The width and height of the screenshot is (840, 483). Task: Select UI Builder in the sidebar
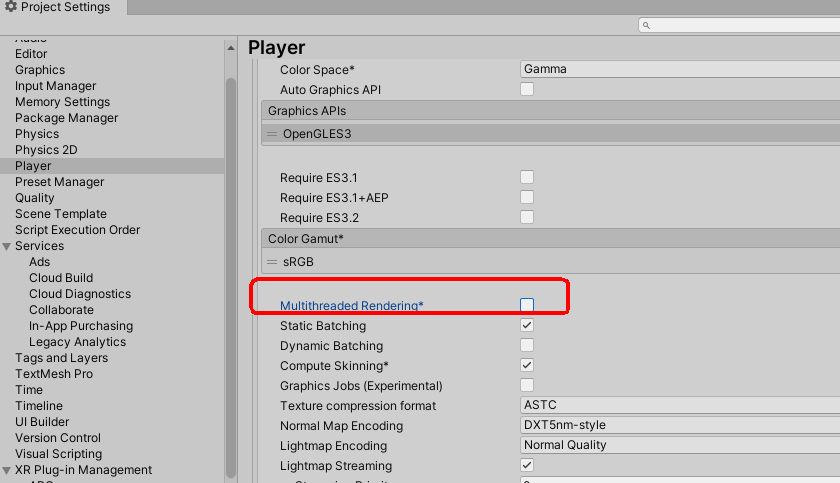(42, 422)
